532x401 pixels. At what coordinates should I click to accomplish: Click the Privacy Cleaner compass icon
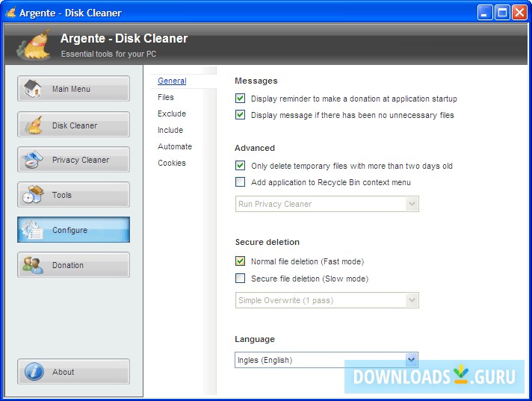[32, 160]
